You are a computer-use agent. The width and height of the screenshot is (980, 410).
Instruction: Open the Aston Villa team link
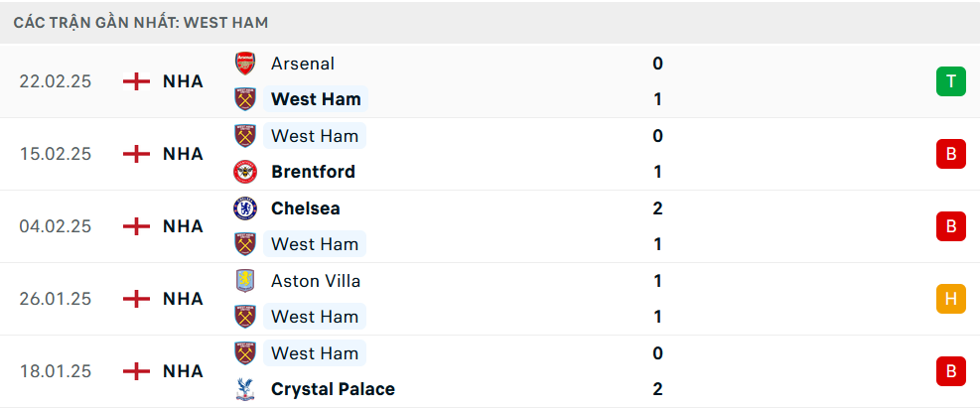tap(316, 281)
